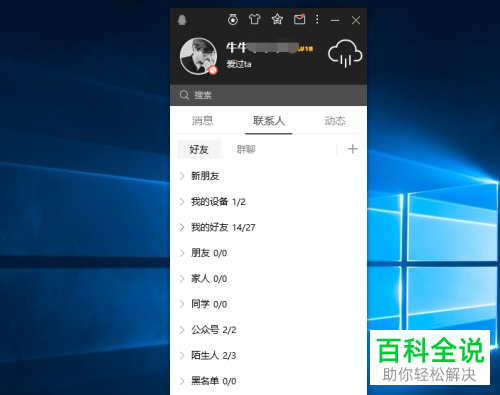Close the QQ window
Viewport: 500px width, 395px height.
[x=356, y=20]
